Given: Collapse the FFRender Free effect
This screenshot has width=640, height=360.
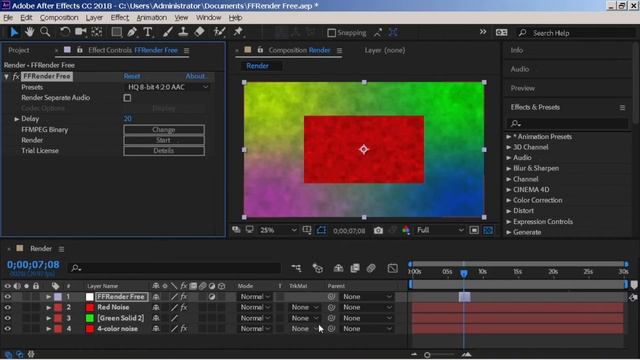Looking at the screenshot, I should coord(6,76).
